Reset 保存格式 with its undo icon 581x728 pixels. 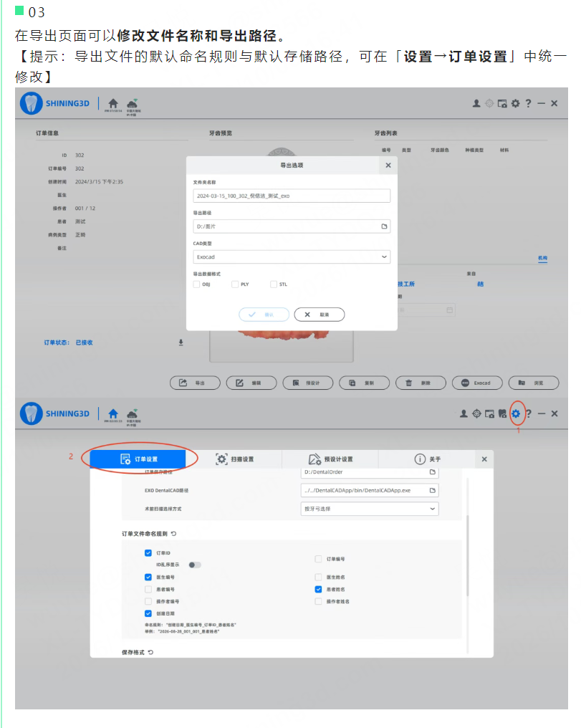click(x=150, y=652)
